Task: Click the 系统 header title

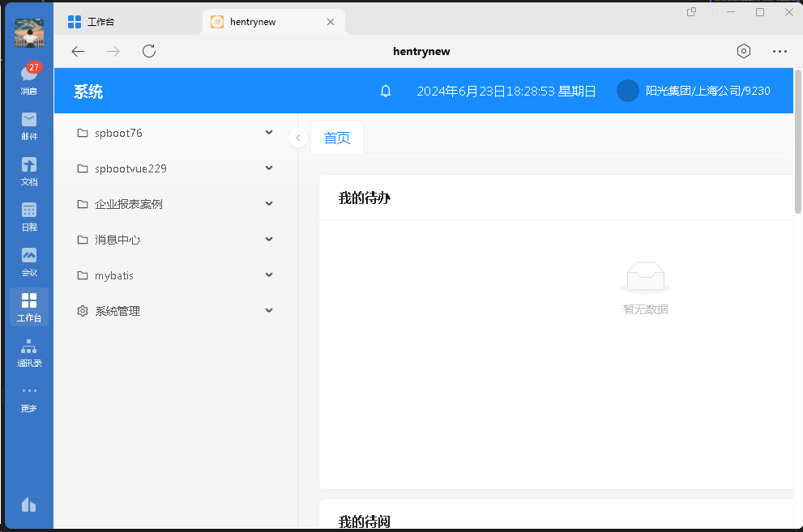Action: [88, 92]
